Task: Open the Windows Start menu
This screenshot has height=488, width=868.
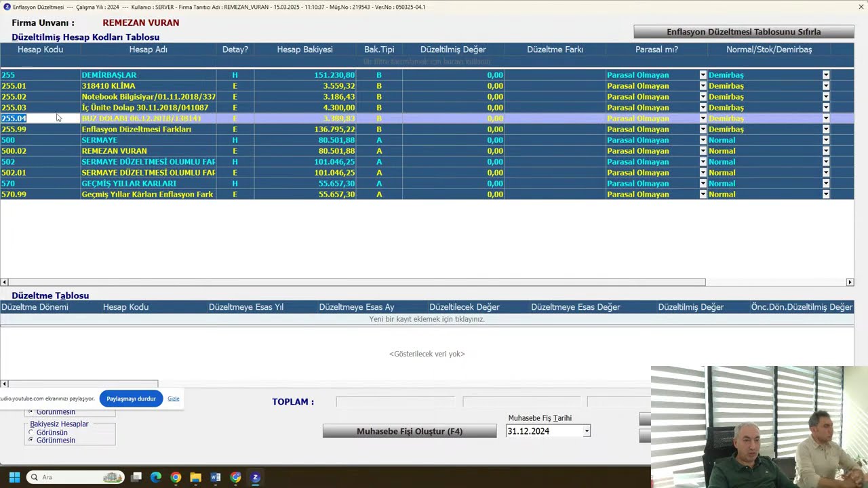Action: [14, 477]
